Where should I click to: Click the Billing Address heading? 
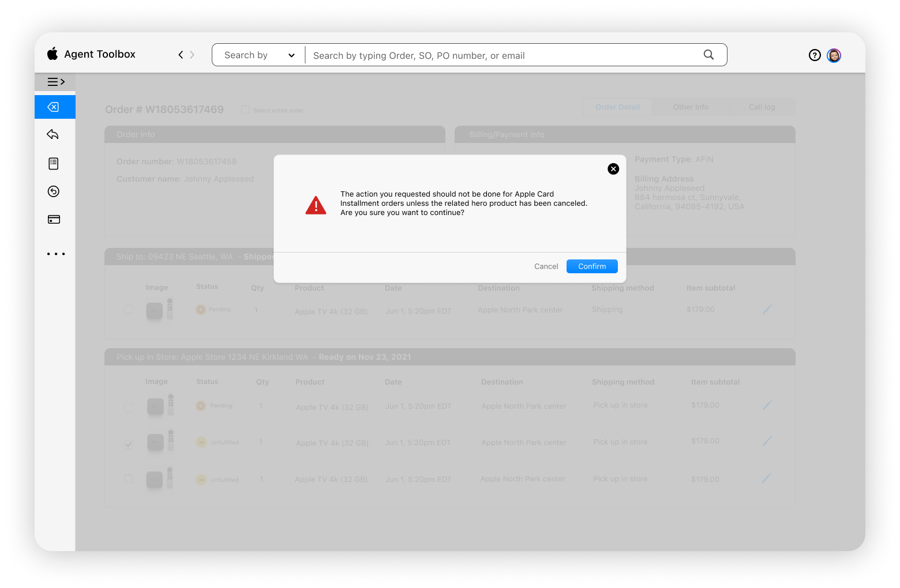[x=664, y=179]
